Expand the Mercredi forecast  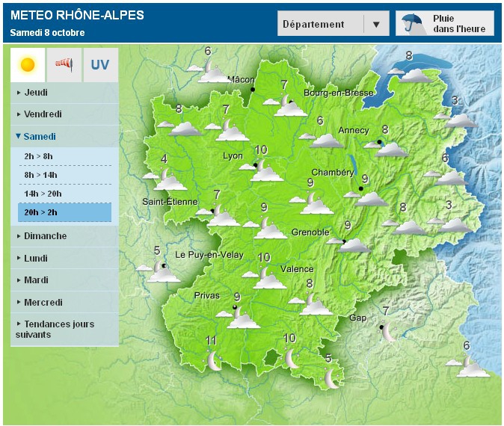point(64,303)
